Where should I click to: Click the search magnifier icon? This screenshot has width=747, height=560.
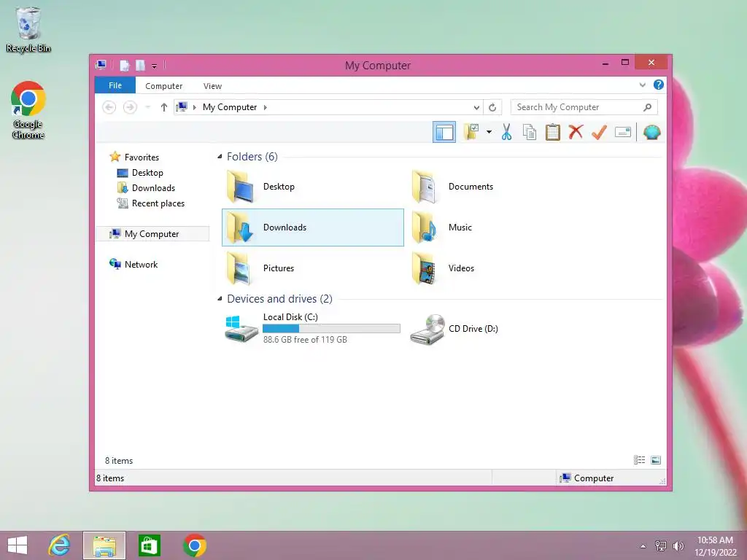(x=648, y=107)
